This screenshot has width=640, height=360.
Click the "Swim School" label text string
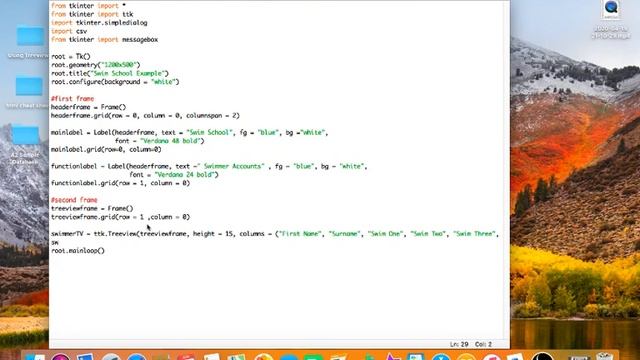point(210,132)
